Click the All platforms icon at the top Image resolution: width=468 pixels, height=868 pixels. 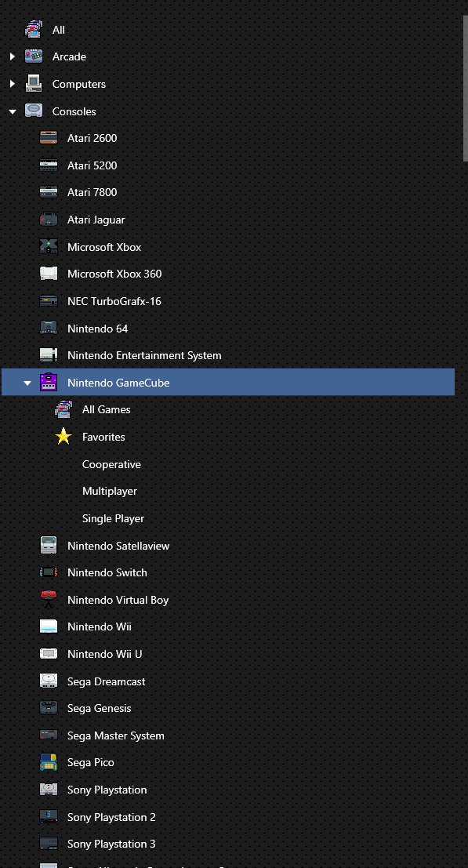(34, 29)
